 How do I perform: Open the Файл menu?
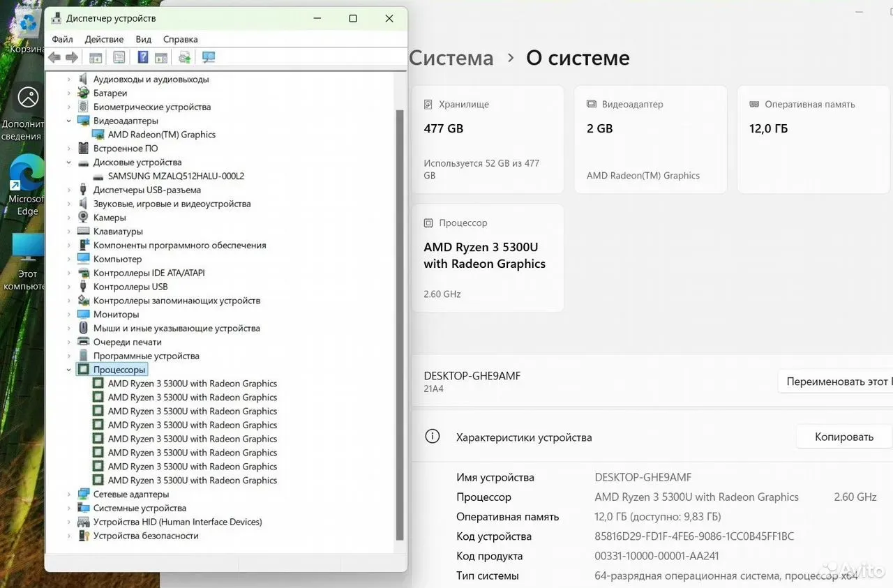pos(62,39)
